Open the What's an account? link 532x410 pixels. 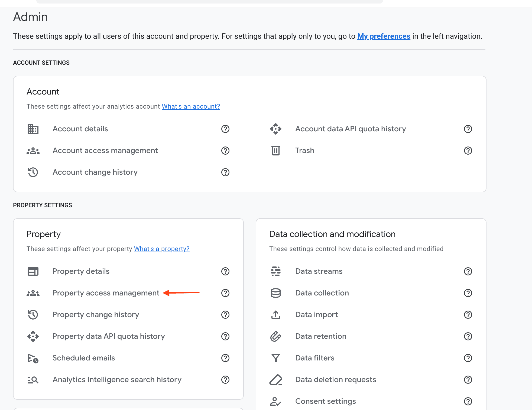coord(191,106)
